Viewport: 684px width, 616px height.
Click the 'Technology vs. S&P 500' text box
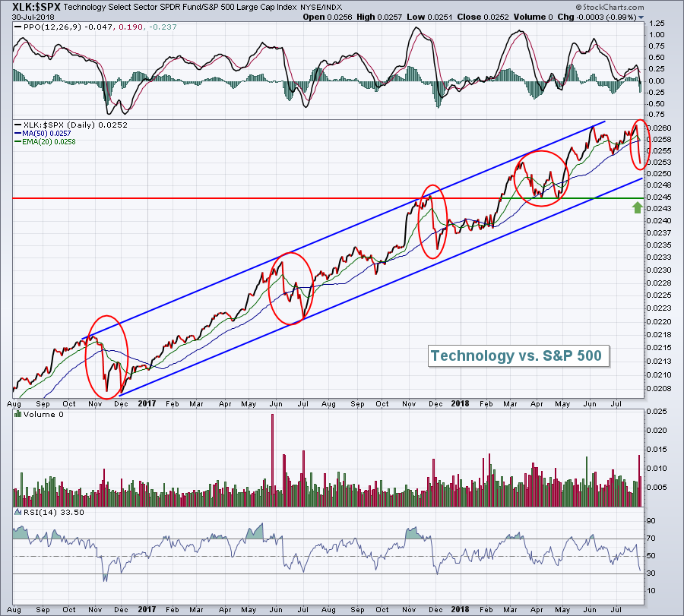coord(518,355)
